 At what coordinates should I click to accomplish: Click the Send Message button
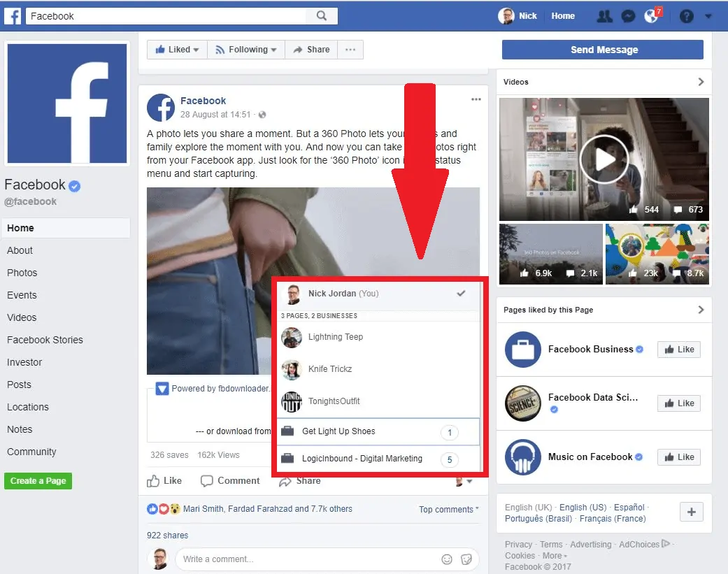point(602,49)
